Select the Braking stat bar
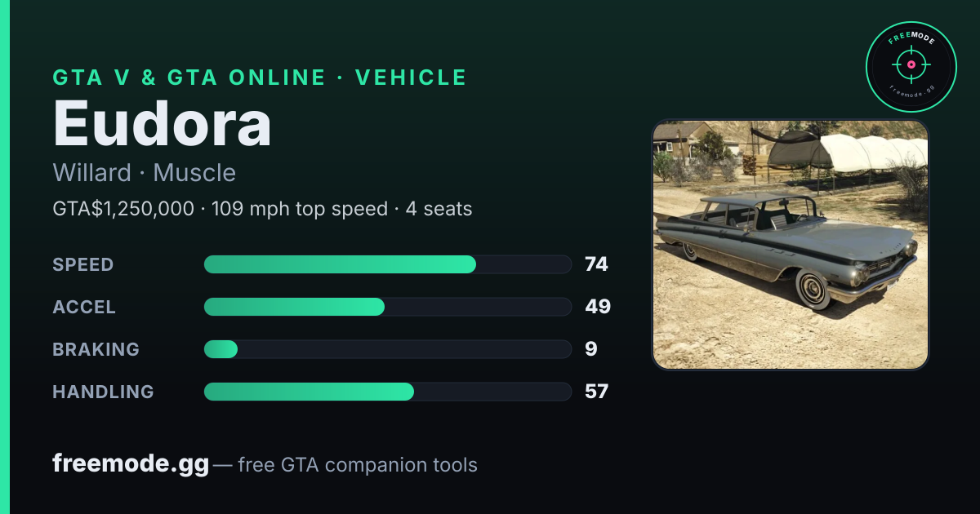This screenshot has width=980, height=514. (x=387, y=349)
